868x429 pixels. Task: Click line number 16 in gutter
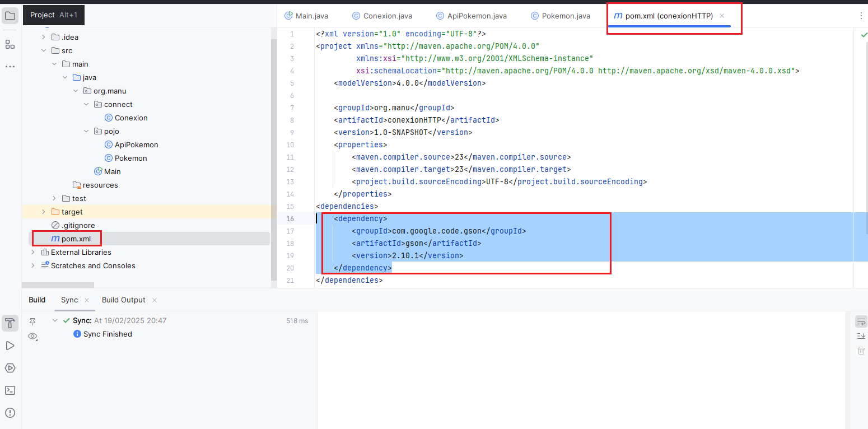coord(290,218)
